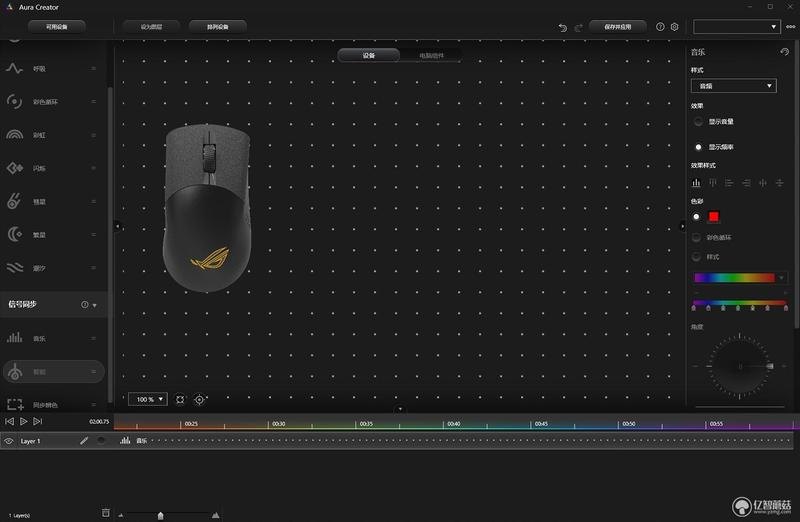Choose the 繁星 starry night effect icon

tap(14, 234)
